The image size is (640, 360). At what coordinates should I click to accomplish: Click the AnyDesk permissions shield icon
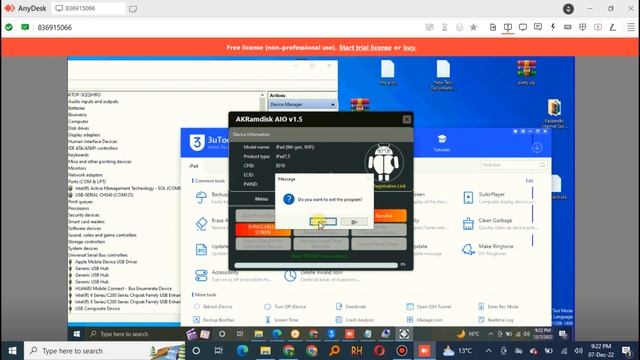[x=582, y=27]
